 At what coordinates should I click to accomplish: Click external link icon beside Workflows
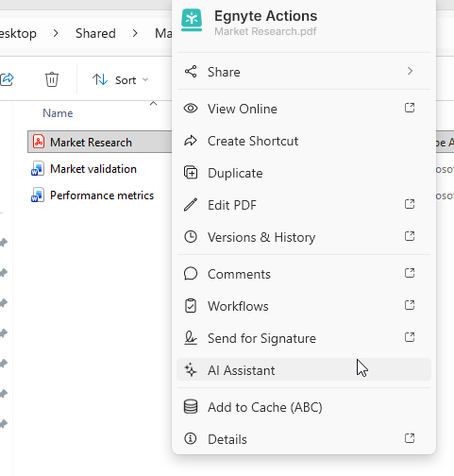[410, 305]
